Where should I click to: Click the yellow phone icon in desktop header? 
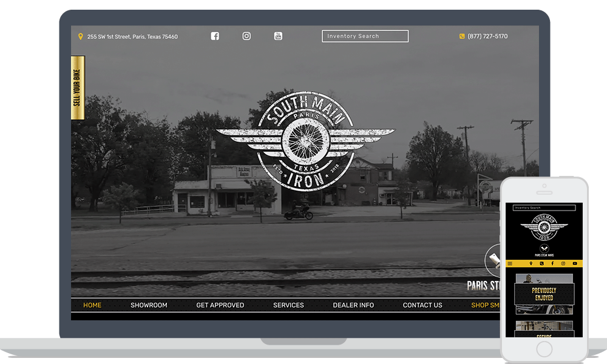click(462, 36)
